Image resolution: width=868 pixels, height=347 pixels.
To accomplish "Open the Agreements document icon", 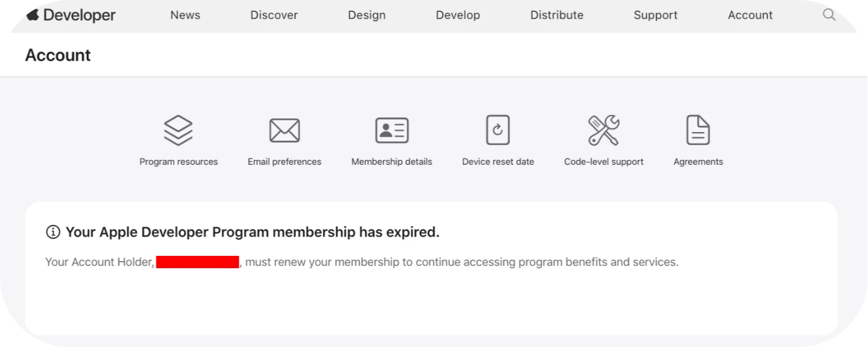I will coord(698,130).
